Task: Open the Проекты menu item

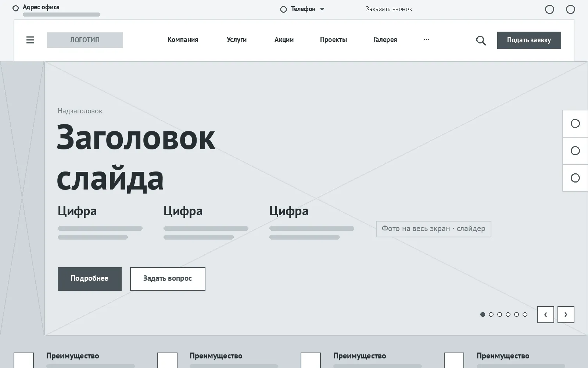Action: point(333,40)
